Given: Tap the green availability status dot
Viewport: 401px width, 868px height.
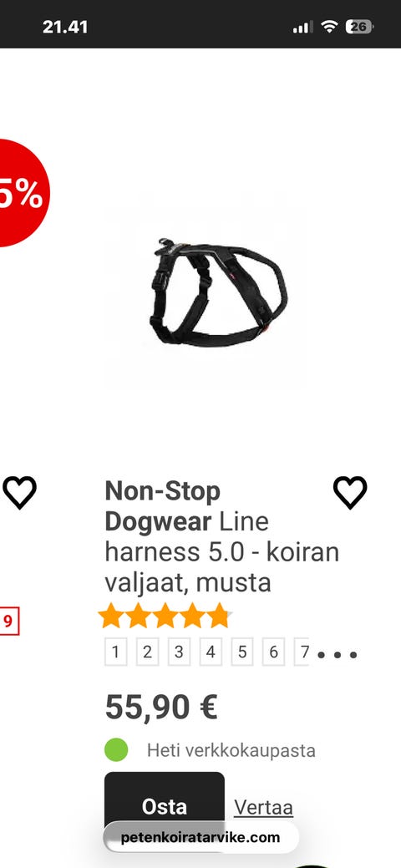Looking at the screenshot, I should (x=116, y=750).
